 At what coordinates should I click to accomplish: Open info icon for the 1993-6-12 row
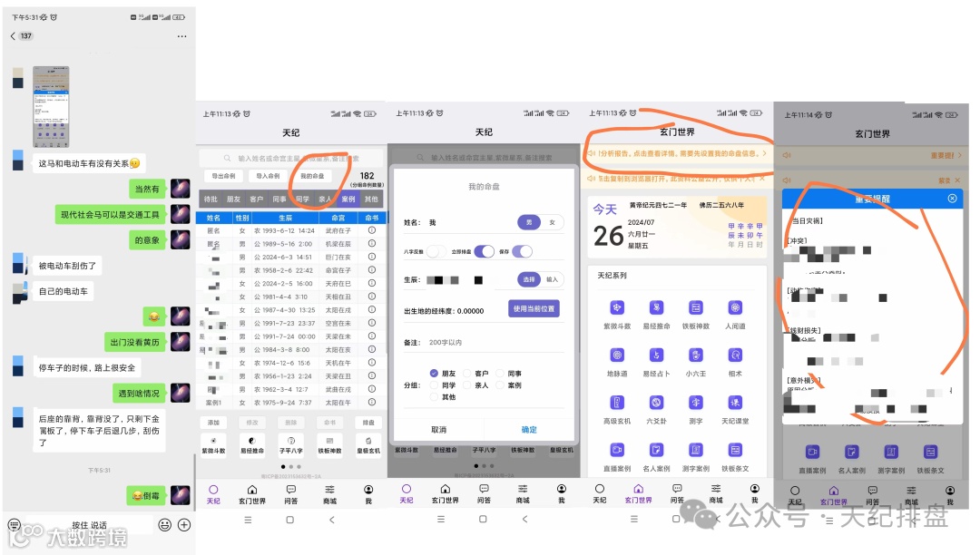[372, 230]
